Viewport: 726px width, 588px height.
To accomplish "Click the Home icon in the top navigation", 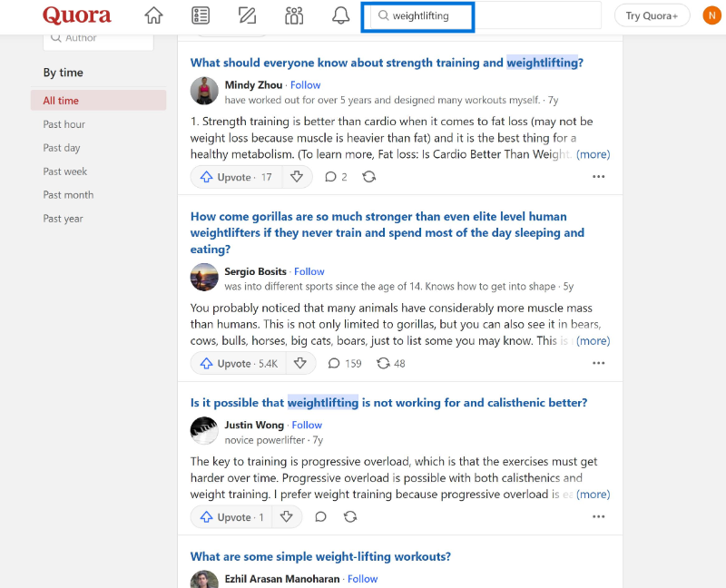I will click(152, 15).
